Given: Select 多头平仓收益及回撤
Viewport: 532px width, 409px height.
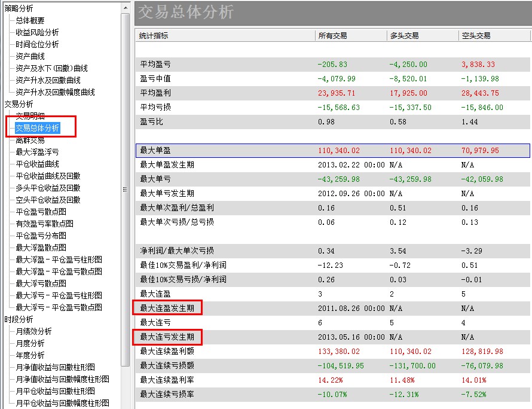Looking at the screenshot, I should (48, 188).
